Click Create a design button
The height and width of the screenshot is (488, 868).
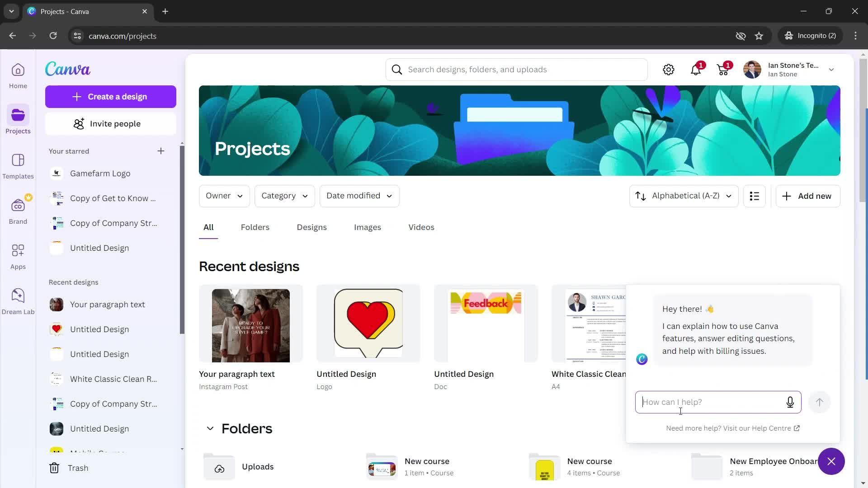[110, 96]
